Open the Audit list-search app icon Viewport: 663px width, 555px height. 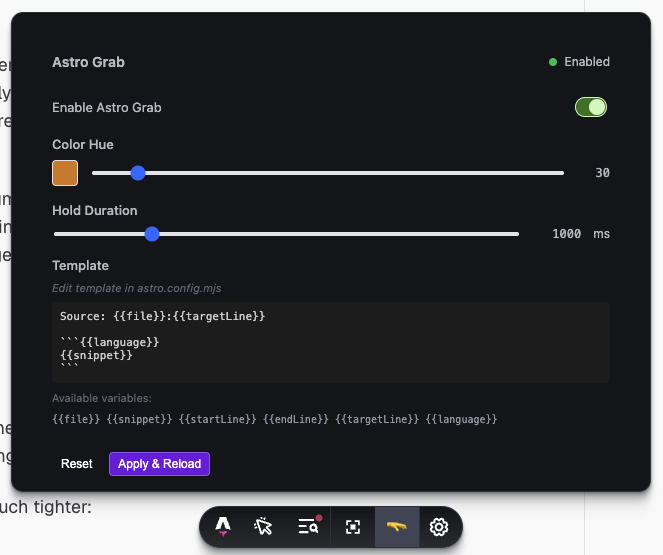click(309, 527)
